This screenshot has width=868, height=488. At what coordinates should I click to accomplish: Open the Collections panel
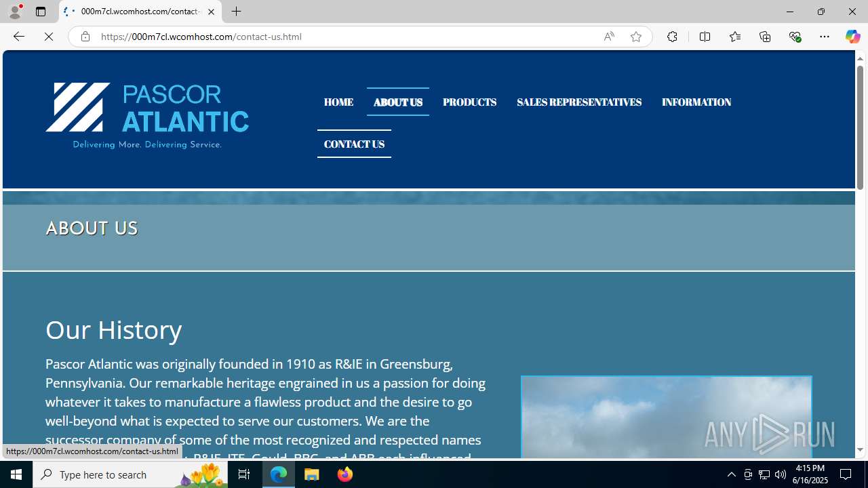click(765, 37)
